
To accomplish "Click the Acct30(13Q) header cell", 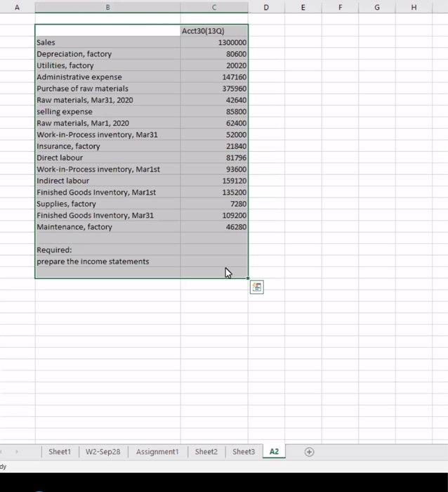I will [214, 31].
